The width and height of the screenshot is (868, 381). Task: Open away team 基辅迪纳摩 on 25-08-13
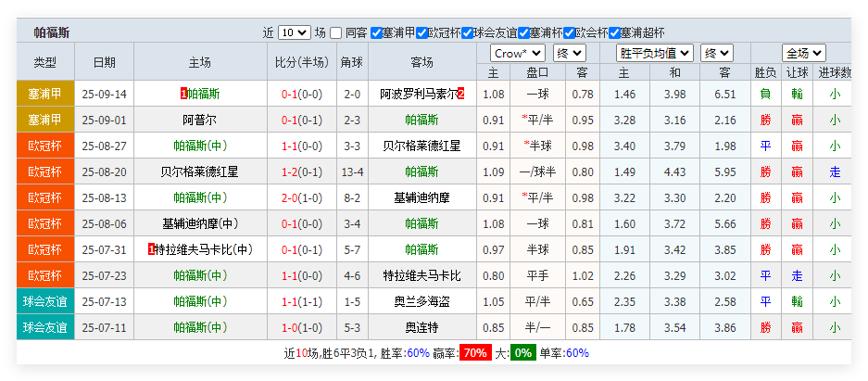421,197
